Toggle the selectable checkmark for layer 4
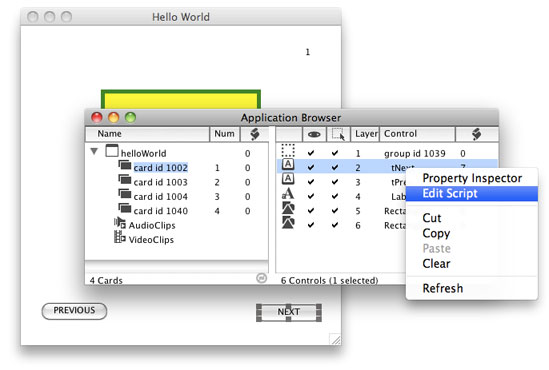The height and width of the screenshot is (370, 549). (335, 196)
